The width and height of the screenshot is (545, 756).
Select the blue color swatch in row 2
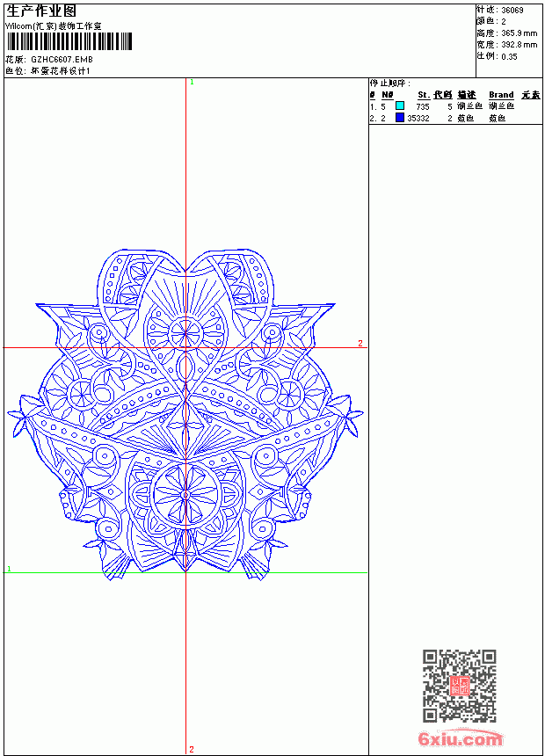[x=400, y=117]
